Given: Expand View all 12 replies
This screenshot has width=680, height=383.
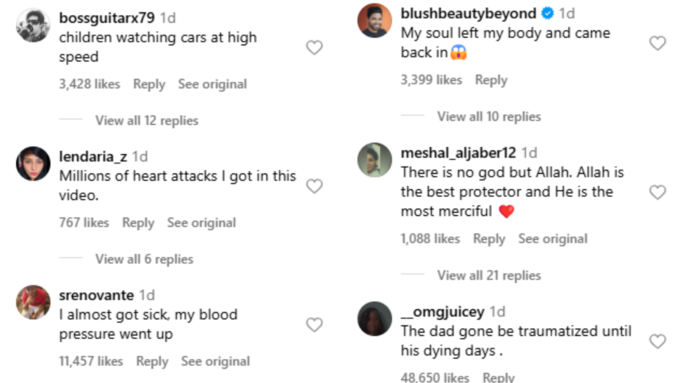Looking at the screenshot, I should click(147, 121).
